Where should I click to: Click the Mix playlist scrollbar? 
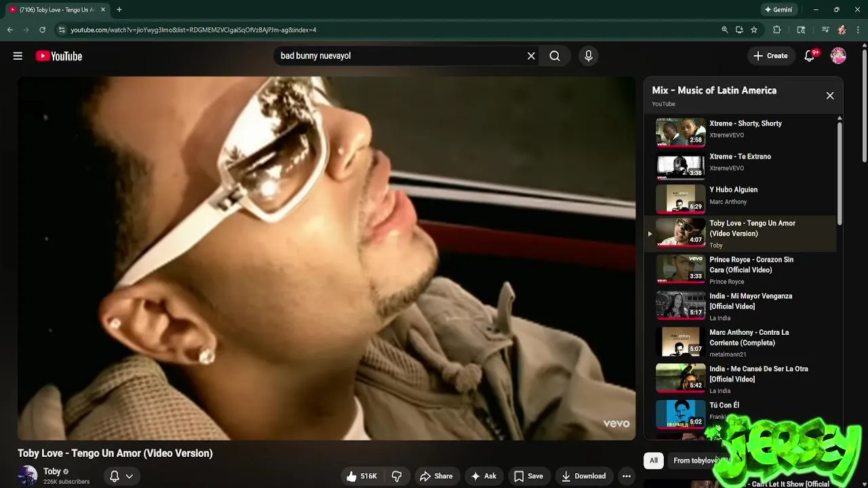point(840,172)
